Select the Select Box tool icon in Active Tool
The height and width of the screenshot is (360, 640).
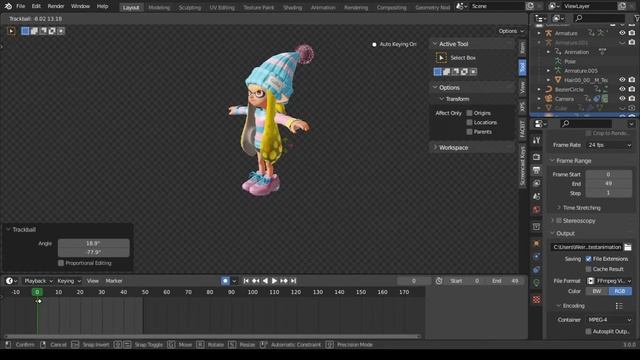pyautogui.click(x=441, y=58)
